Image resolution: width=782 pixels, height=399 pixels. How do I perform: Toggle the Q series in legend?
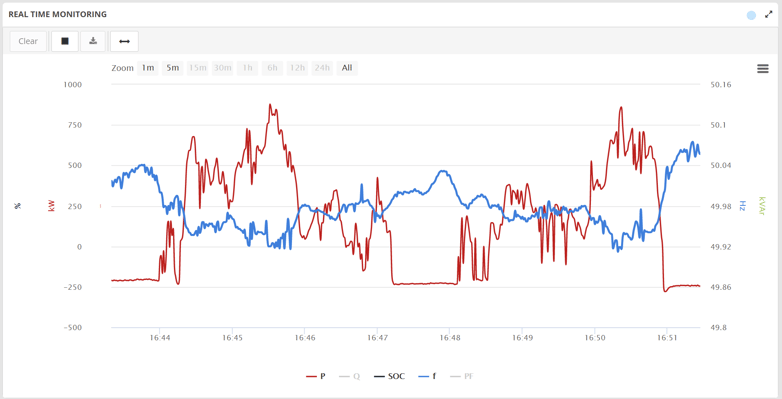[349, 376]
